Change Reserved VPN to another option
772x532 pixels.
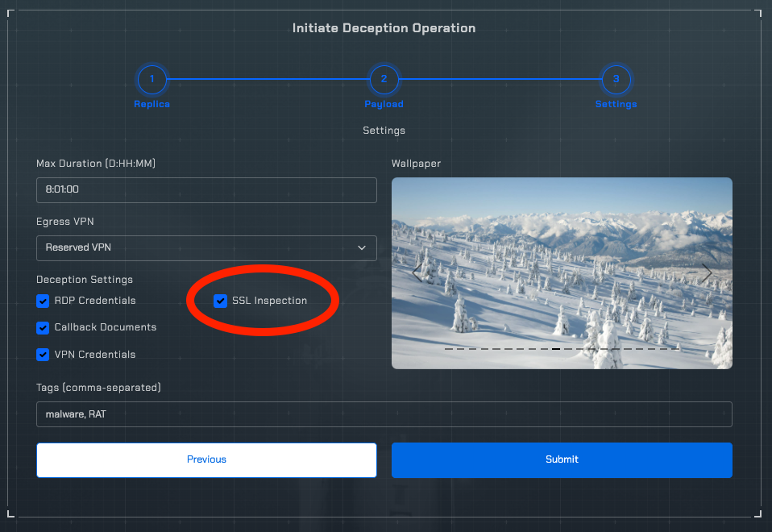click(206, 247)
